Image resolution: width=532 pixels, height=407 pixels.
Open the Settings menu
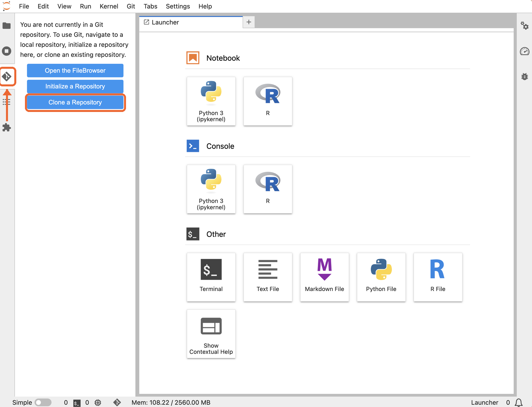coord(178,6)
